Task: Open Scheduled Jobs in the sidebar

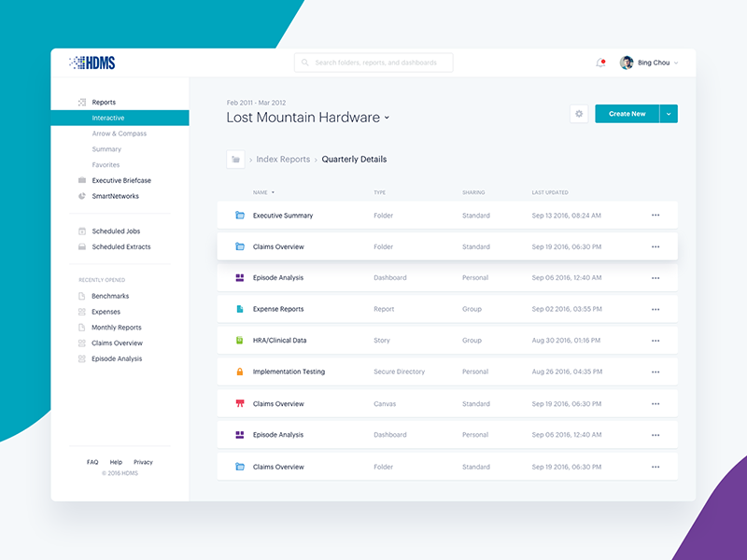Action: tap(116, 231)
